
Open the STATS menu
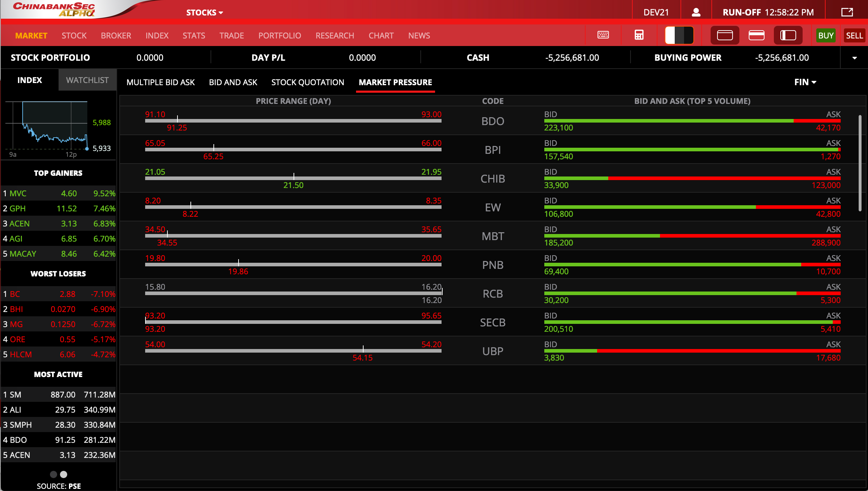[194, 36]
